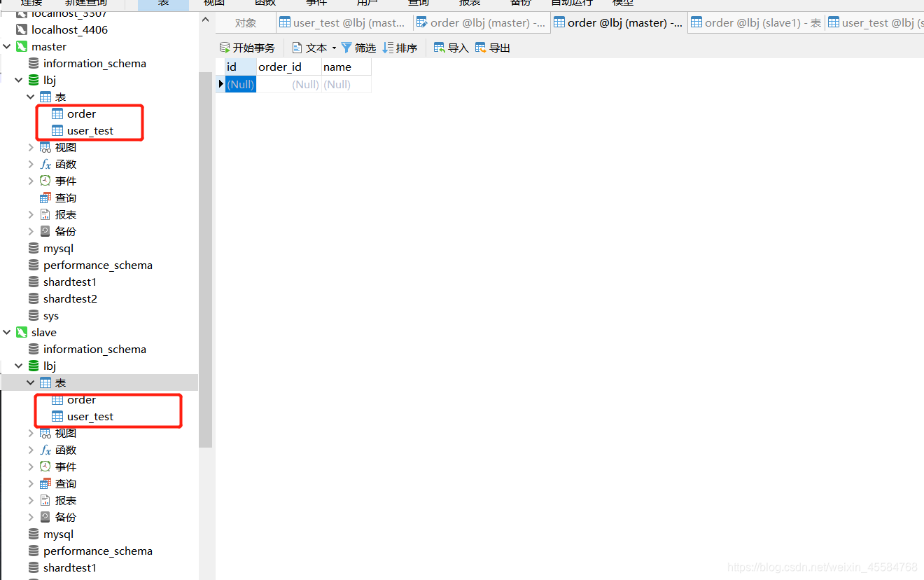The width and height of the screenshot is (924, 580).
Task: Select the mysql database under master
Action: coord(58,248)
